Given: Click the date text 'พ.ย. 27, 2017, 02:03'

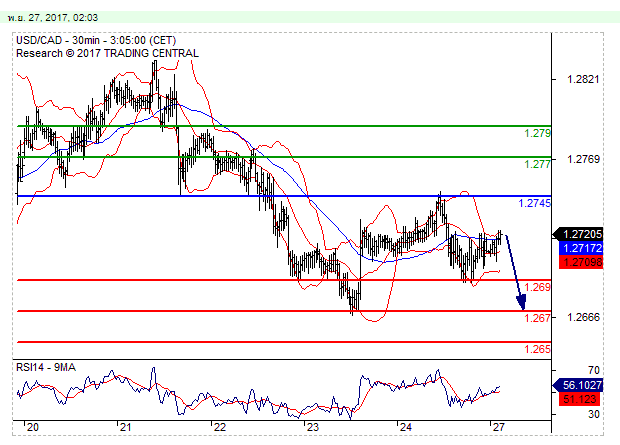Looking at the screenshot, I should tap(52, 18).
